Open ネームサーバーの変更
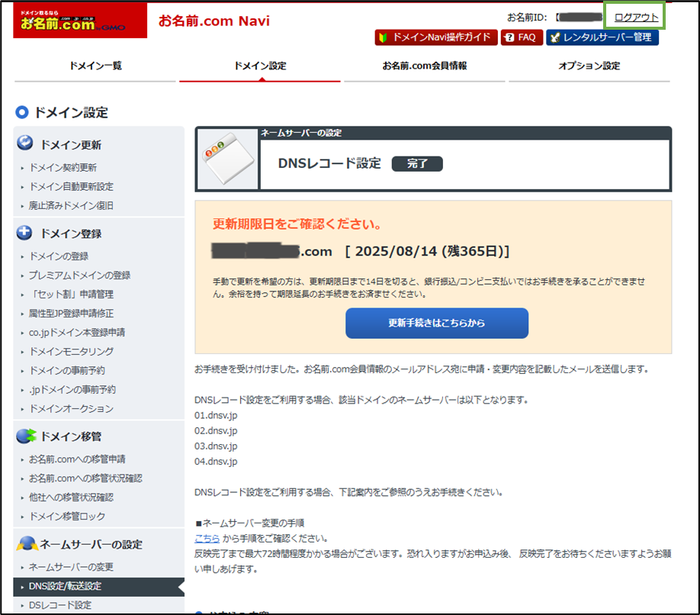Viewport: 700px width, 615px height. tap(72, 567)
